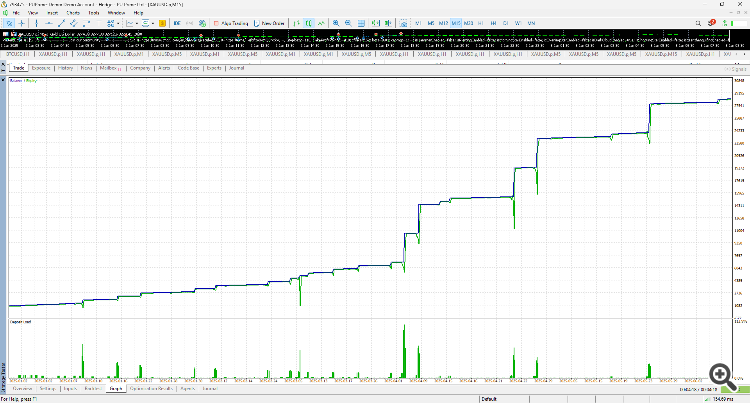Open the Backtest tab in Strategy Tester
The height and width of the screenshot is (403, 750).
(93, 389)
